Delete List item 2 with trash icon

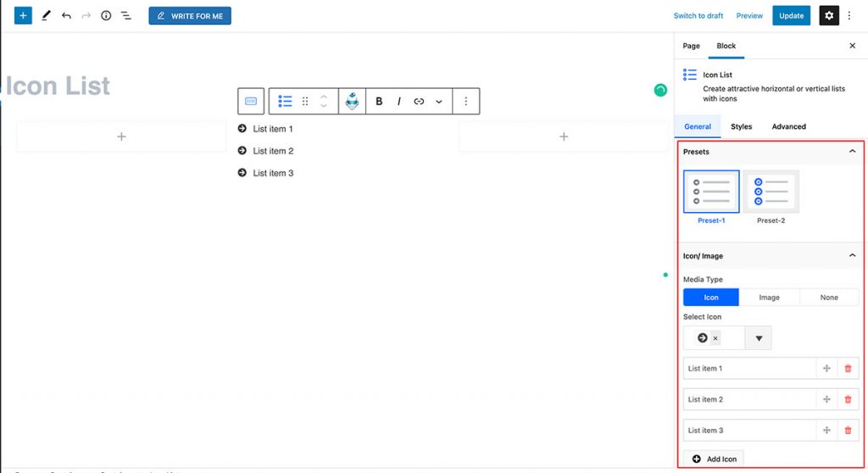click(848, 399)
